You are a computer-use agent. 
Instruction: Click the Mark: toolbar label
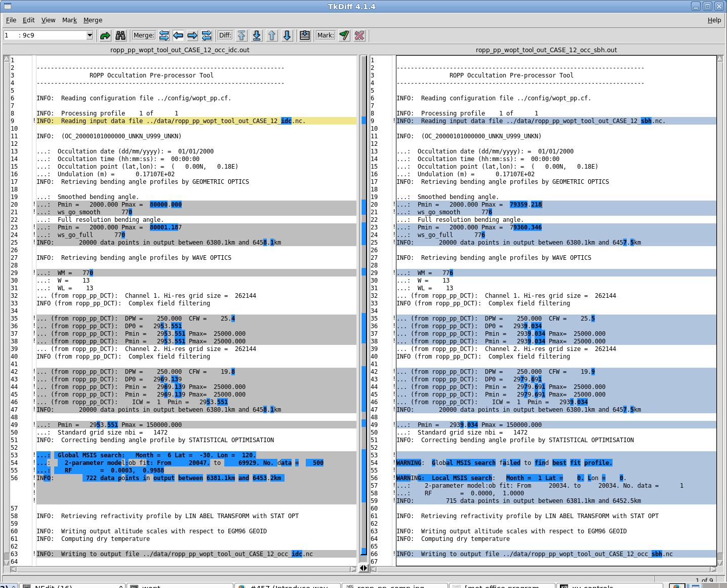pos(326,35)
